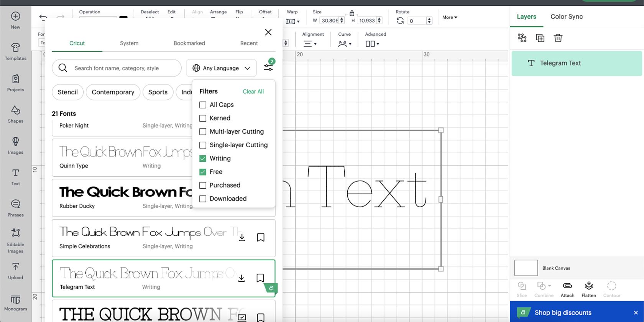Viewport: 644px width, 322px height.
Task: Select the Contemporary category chip
Action: click(x=113, y=92)
